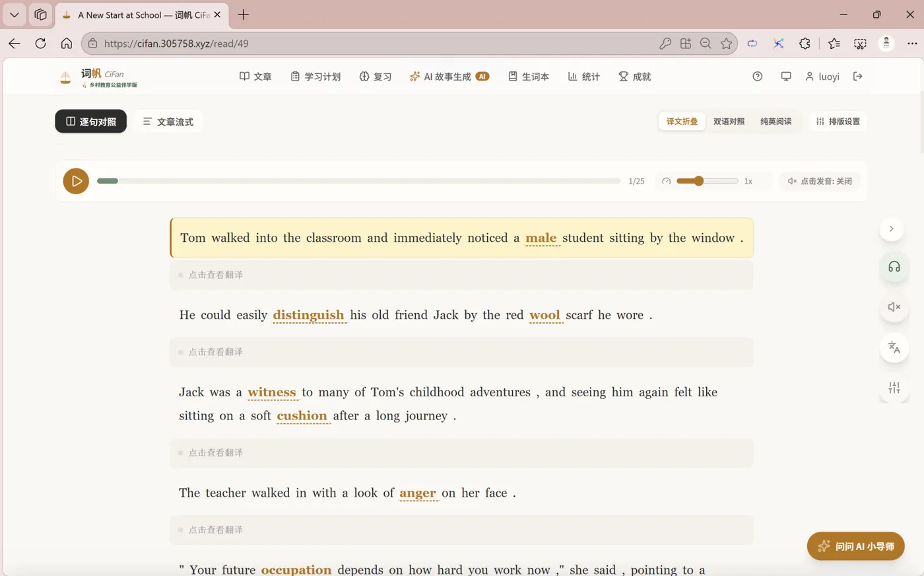Image resolution: width=924 pixels, height=576 pixels.
Task: Click highlighted word occupation
Action: pyautogui.click(x=296, y=569)
